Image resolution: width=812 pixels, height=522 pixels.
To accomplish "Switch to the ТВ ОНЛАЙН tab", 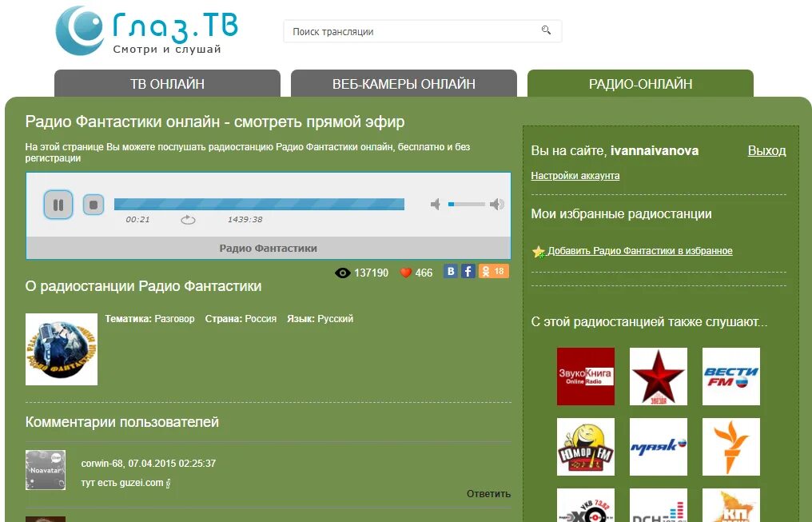I will pyautogui.click(x=167, y=83).
